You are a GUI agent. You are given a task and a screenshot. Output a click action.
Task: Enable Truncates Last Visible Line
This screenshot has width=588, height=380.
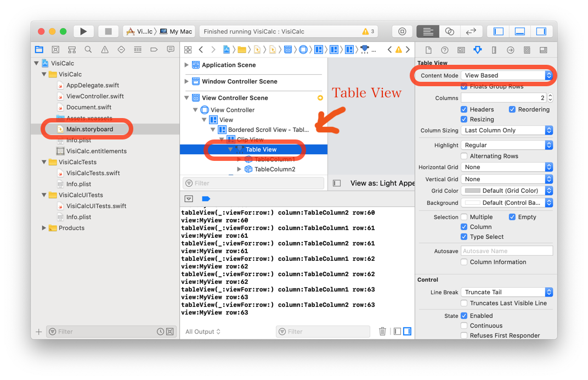(x=464, y=303)
